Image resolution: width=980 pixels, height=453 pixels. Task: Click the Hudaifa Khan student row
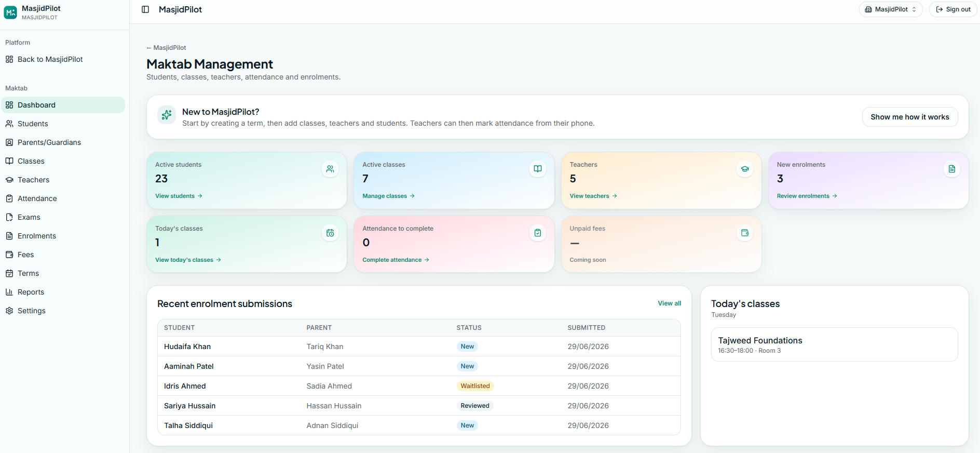coord(419,347)
